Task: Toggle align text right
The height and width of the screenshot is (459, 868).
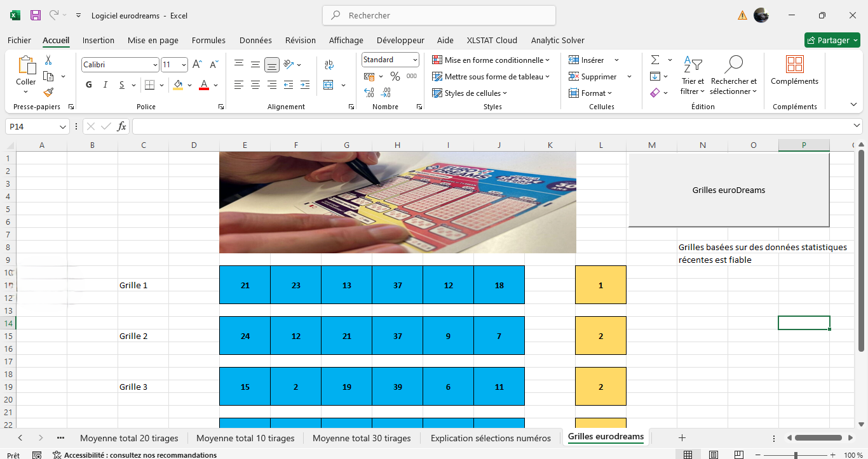Action: point(272,84)
